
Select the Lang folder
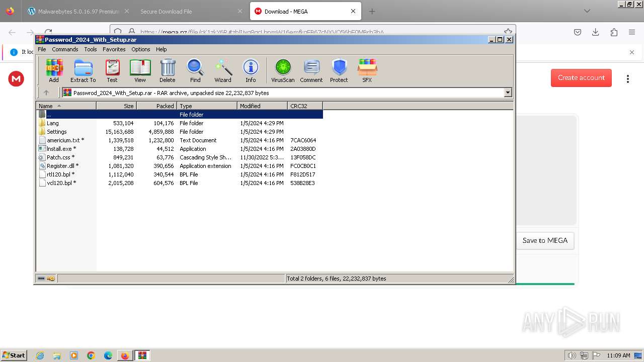click(x=180, y=123)
